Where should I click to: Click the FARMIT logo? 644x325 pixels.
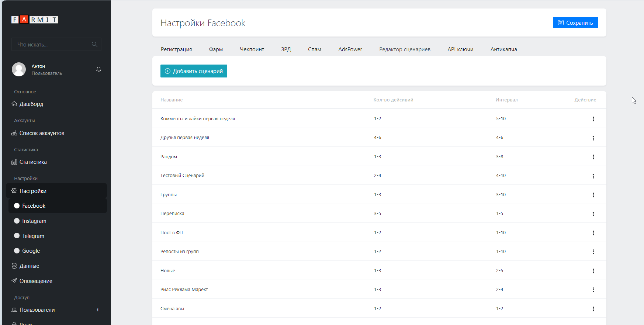(x=35, y=20)
